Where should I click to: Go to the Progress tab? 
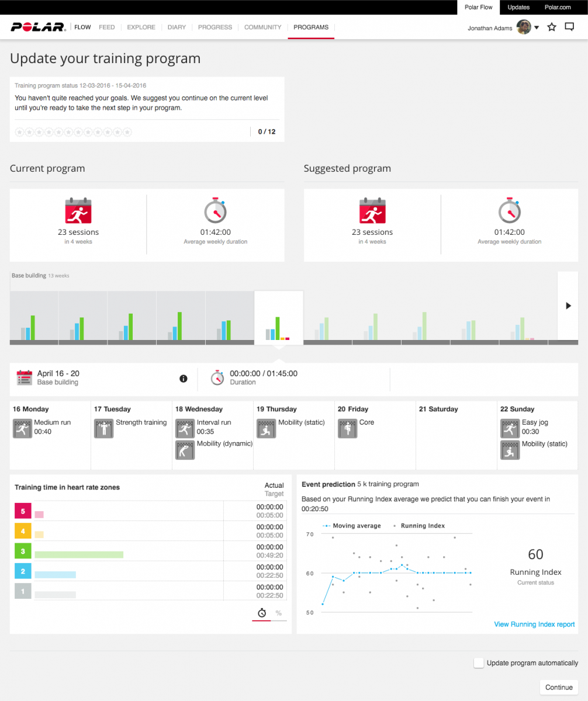(215, 27)
